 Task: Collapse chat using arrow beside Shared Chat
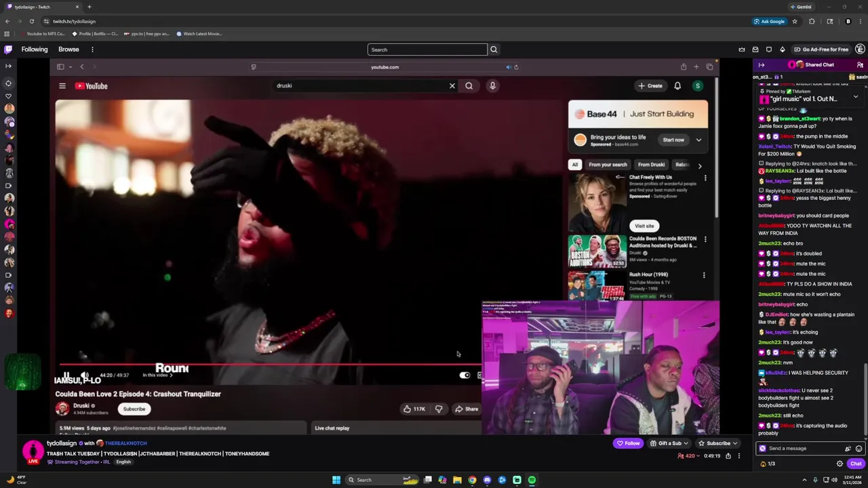(x=762, y=65)
